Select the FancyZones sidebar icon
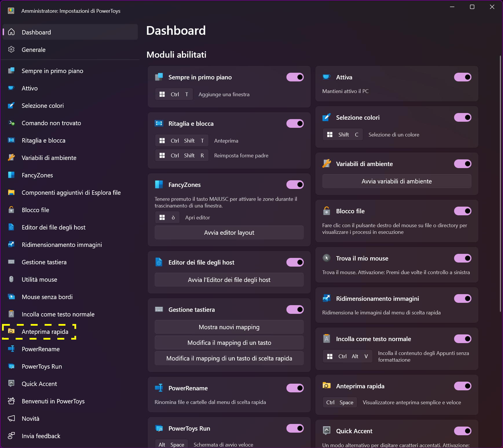 click(11, 175)
